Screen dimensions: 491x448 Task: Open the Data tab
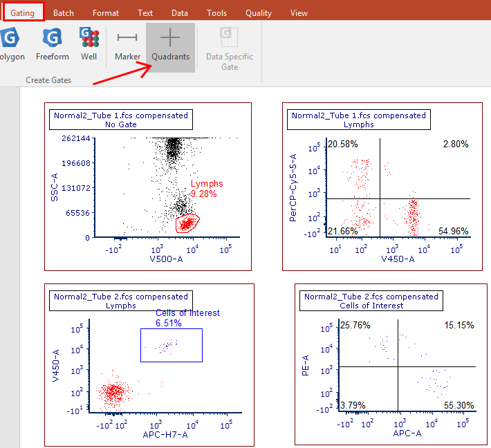(x=180, y=12)
